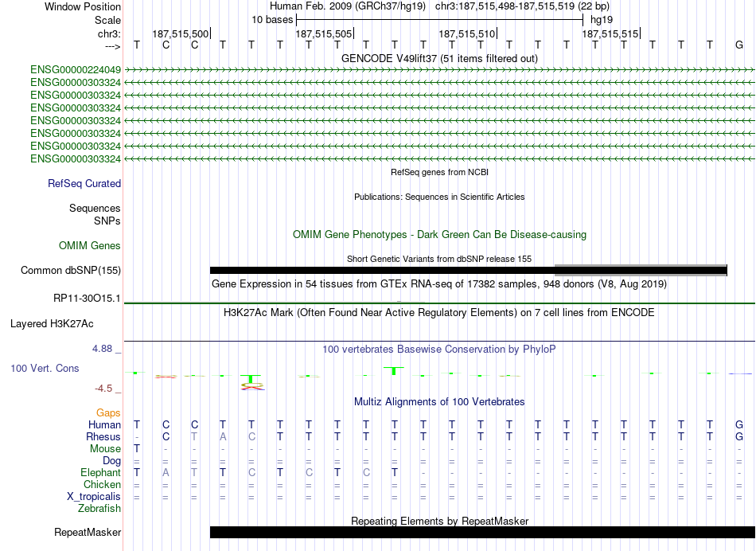
Task: Click the GENCODE V49lift37 track title
Action: click(x=439, y=58)
